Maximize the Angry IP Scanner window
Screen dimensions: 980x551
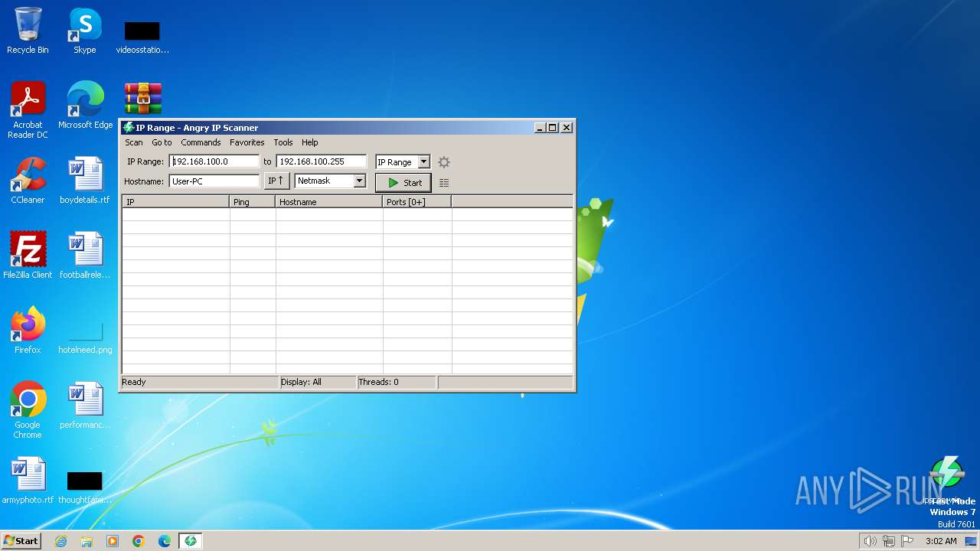point(553,128)
